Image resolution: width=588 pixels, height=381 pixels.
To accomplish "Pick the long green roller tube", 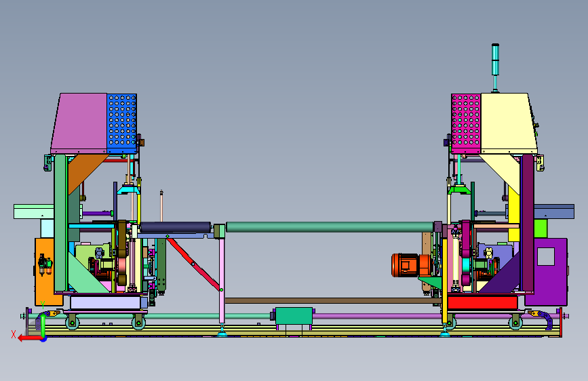I will [330, 227].
